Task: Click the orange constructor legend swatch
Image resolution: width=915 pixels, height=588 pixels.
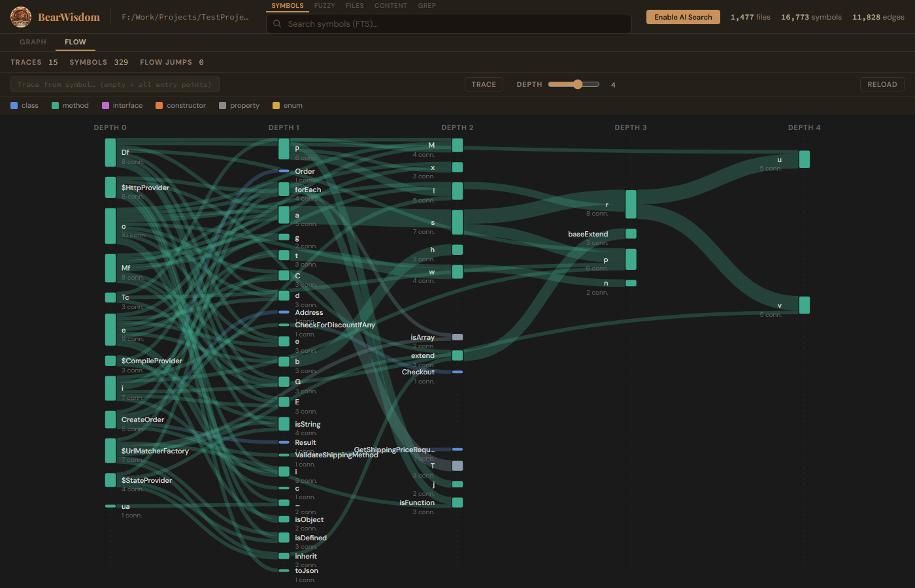Action: 159,105
